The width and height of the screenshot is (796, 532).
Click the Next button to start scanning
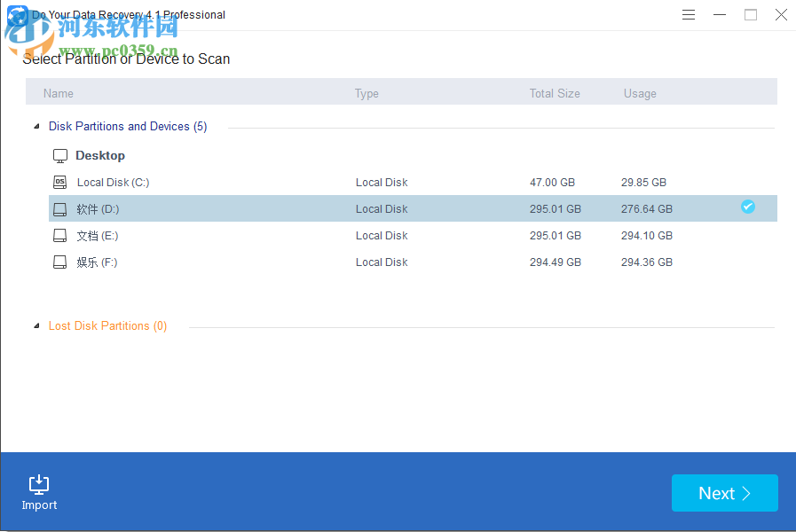coord(724,493)
